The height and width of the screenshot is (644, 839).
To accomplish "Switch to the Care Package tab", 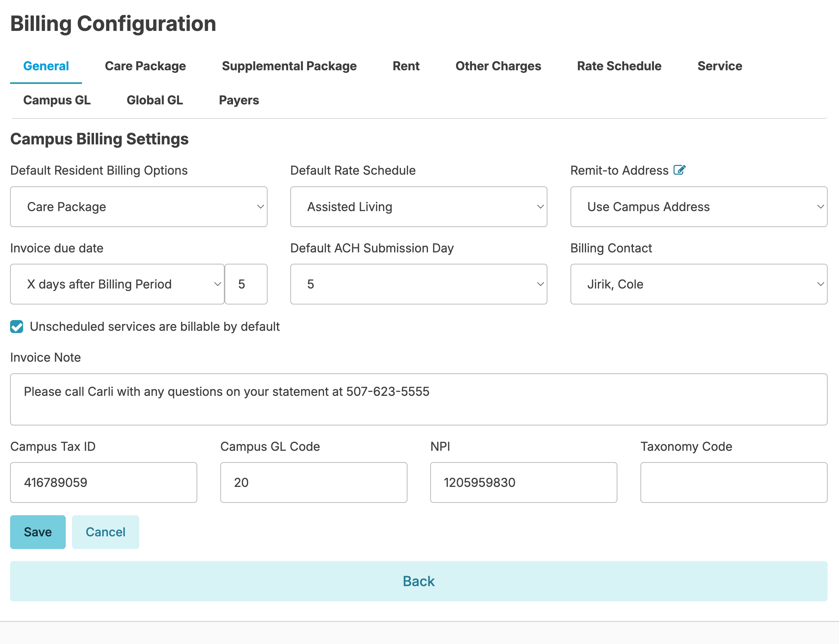I will pyautogui.click(x=145, y=66).
